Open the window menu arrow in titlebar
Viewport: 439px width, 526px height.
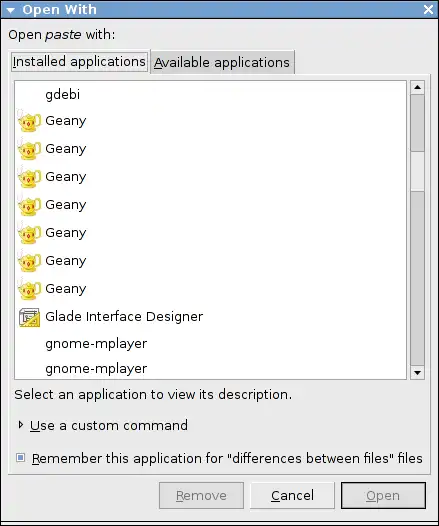tap(10, 10)
